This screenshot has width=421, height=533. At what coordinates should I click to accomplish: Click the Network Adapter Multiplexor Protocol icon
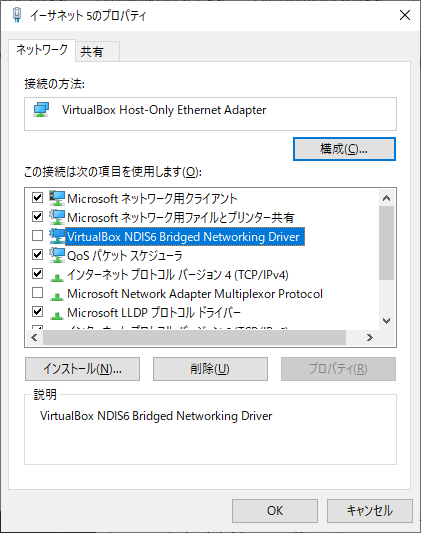[x=57, y=296]
